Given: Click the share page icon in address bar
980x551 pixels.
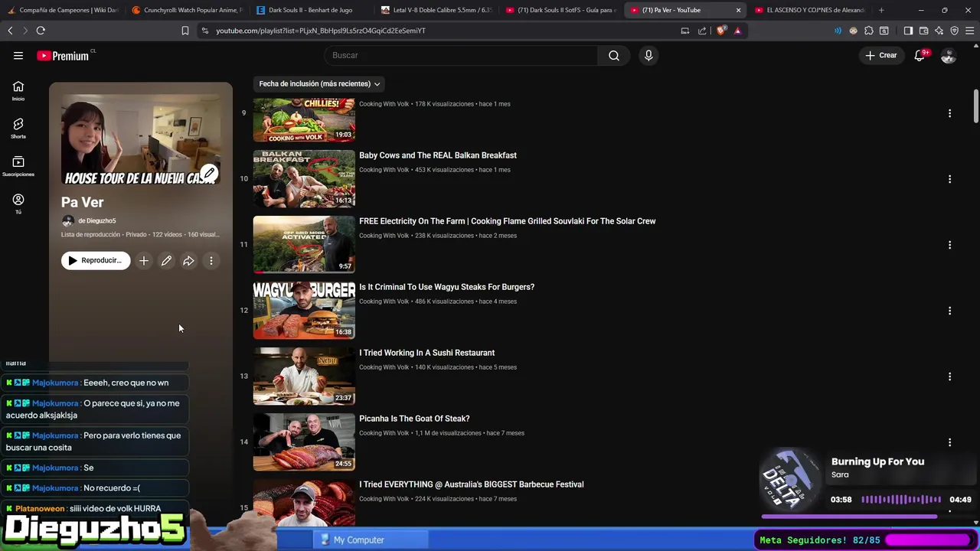Looking at the screenshot, I should (702, 31).
